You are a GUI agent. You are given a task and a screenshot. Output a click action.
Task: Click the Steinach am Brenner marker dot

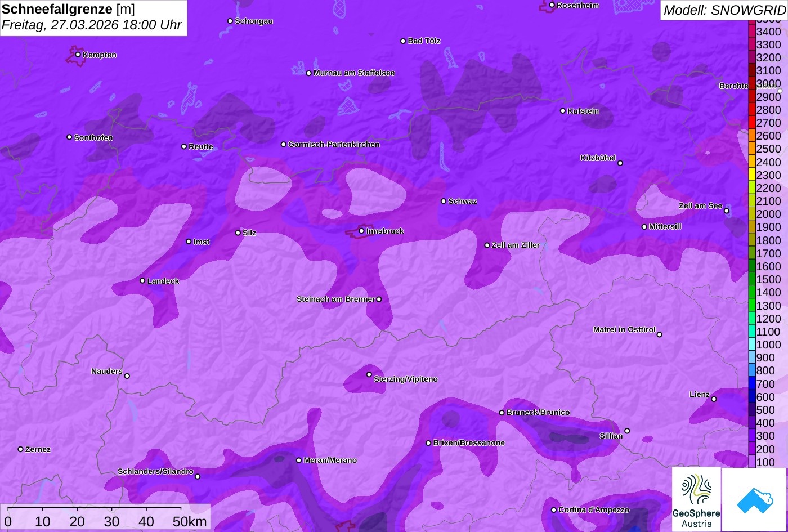click(379, 299)
